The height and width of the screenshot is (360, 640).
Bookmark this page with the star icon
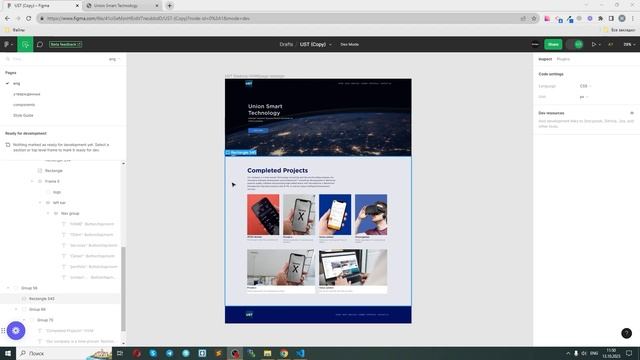click(x=533, y=18)
